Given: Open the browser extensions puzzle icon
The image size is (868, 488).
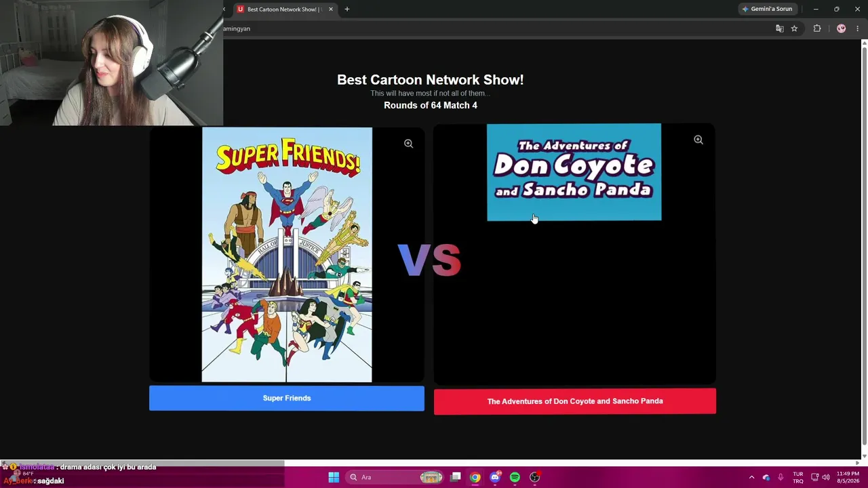Looking at the screenshot, I should tap(817, 28).
